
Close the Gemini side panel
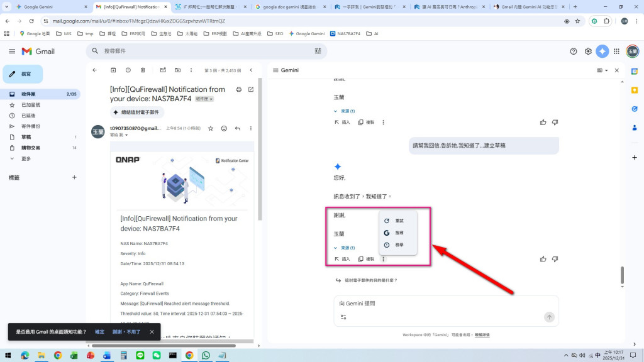(x=616, y=70)
